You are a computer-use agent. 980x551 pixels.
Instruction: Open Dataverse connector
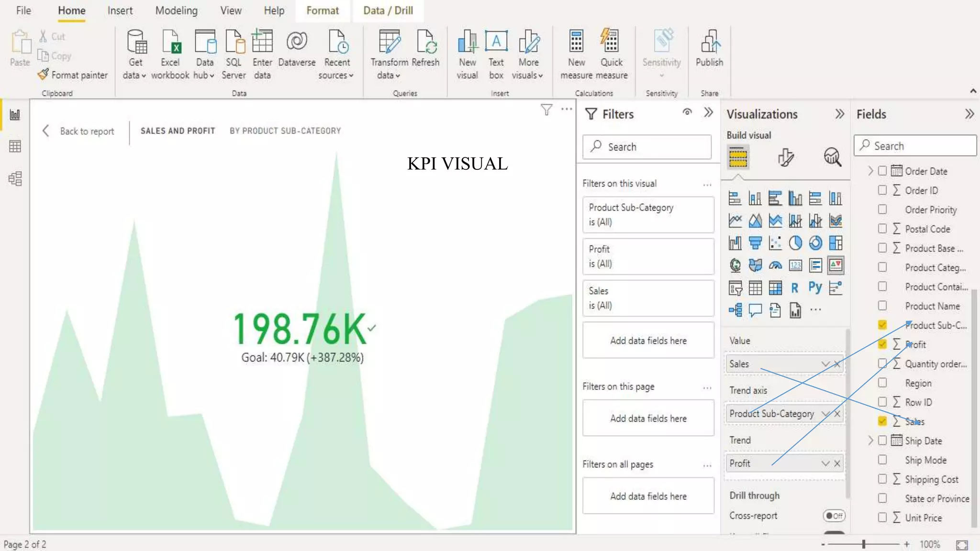click(297, 48)
